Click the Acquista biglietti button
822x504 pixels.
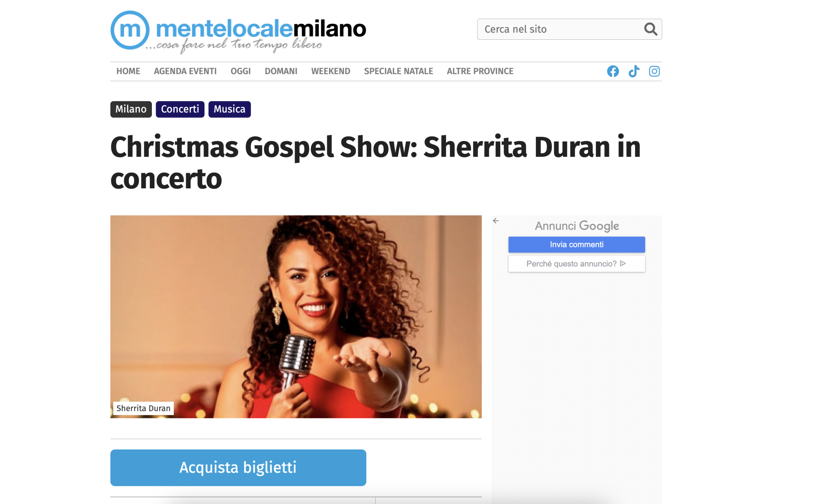point(238,467)
